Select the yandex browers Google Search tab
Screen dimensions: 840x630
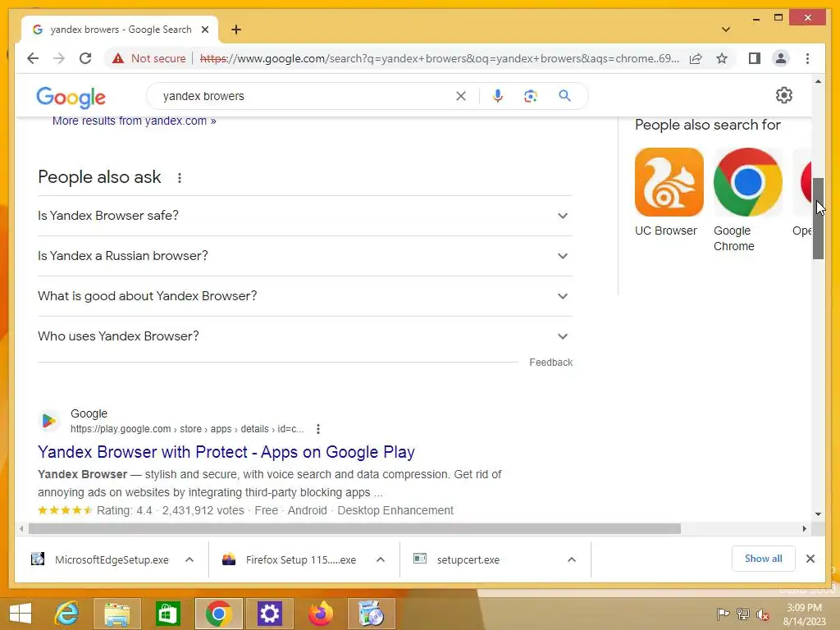[120, 30]
